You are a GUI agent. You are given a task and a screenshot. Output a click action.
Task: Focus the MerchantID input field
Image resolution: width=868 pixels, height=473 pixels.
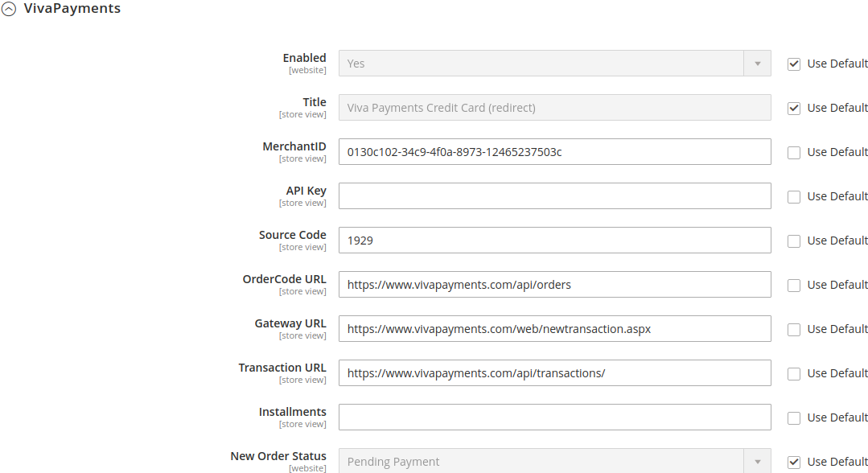[555, 152]
